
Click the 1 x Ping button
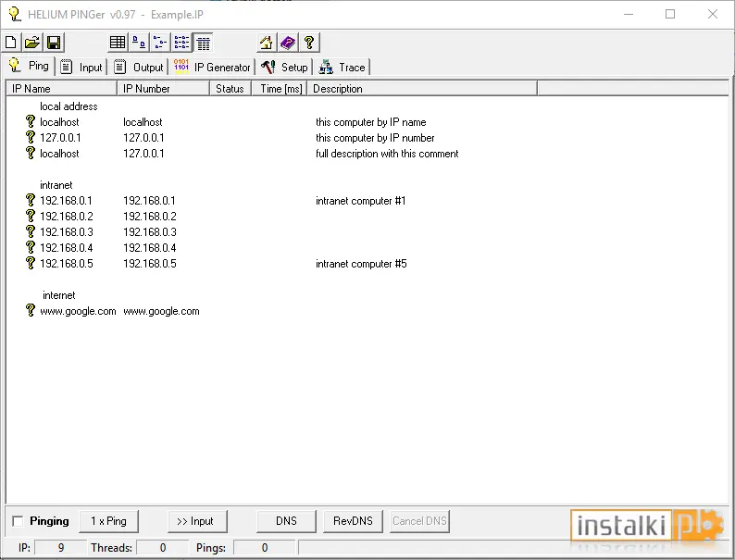[108, 521]
